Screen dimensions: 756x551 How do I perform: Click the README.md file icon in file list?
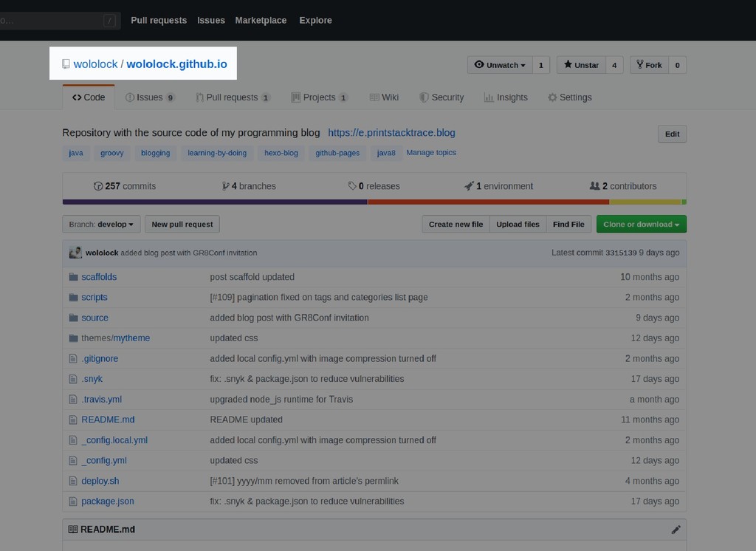pyautogui.click(x=73, y=420)
